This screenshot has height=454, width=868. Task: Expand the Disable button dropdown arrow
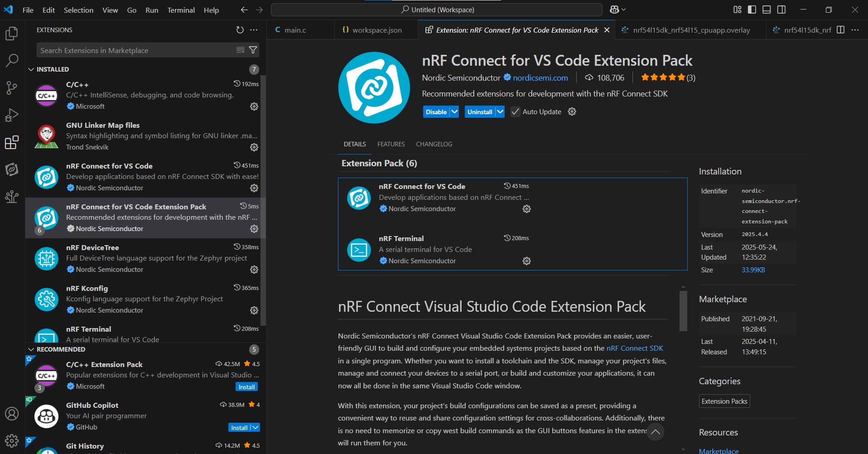tap(454, 112)
